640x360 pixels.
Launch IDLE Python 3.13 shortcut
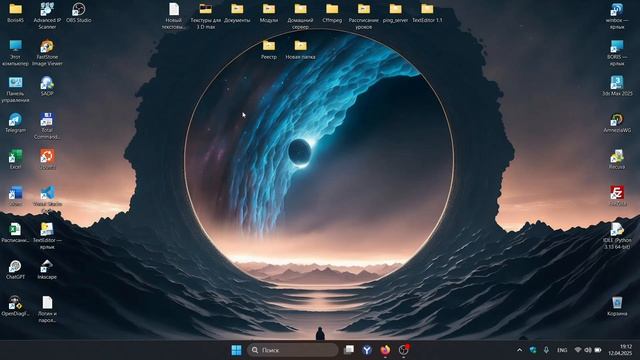617,236
